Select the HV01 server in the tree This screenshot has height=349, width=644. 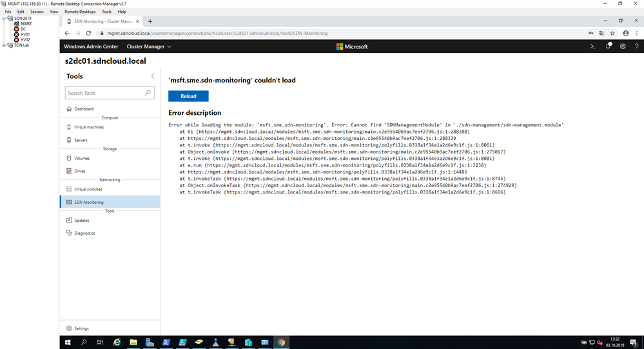click(x=25, y=35)
